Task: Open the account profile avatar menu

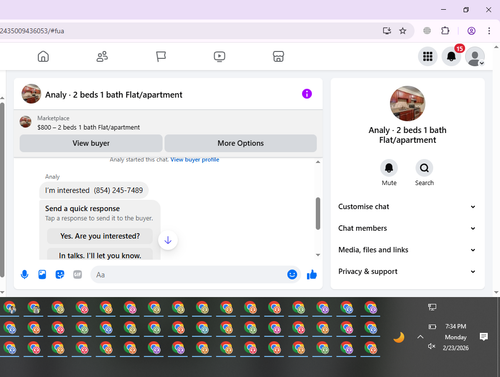Action: pyautogui.click(x=475, y=56)
